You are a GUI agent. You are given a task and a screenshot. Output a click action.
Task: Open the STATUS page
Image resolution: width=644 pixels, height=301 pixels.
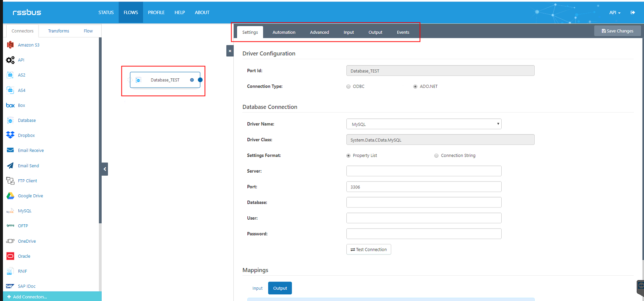click(x=106, y=12)
